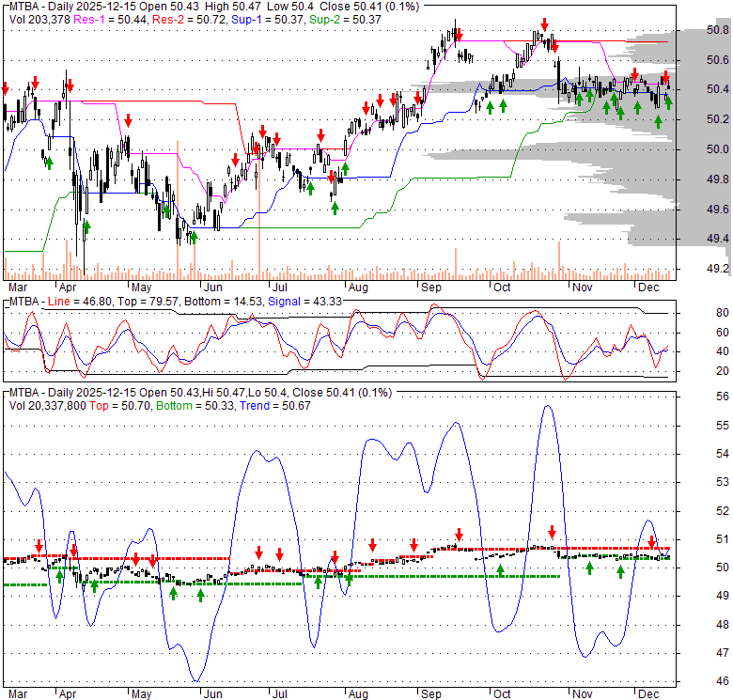Click the 49.6 price axis label
The image size is (733, 700).
(x=718, y=209)
